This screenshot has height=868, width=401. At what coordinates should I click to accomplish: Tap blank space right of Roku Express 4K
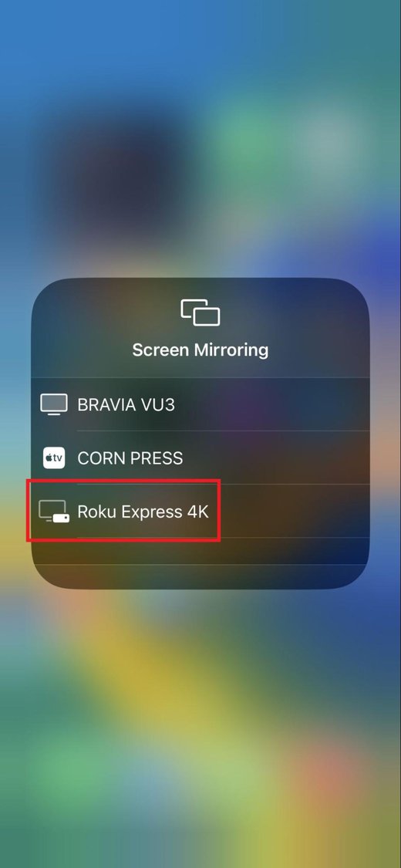point(295,511)
